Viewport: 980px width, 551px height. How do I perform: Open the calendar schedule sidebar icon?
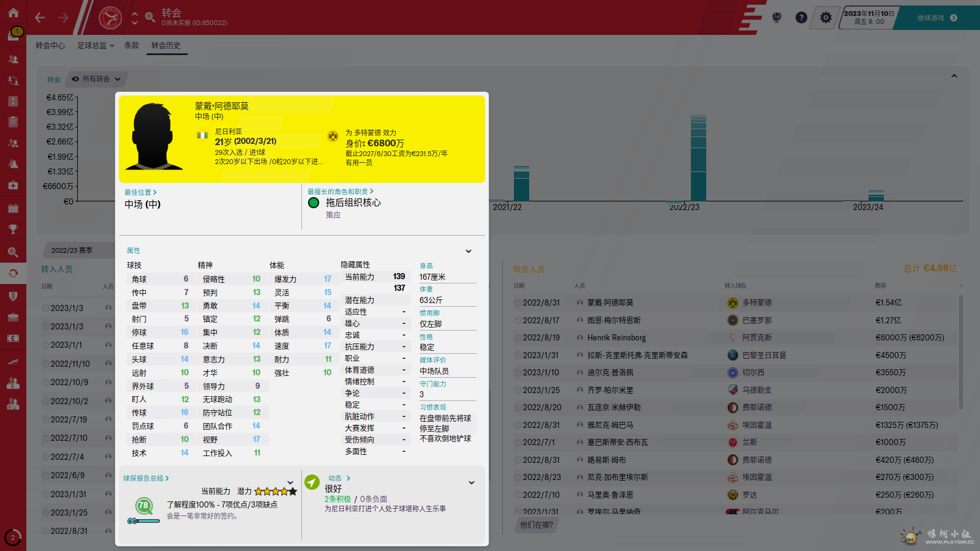13,209
